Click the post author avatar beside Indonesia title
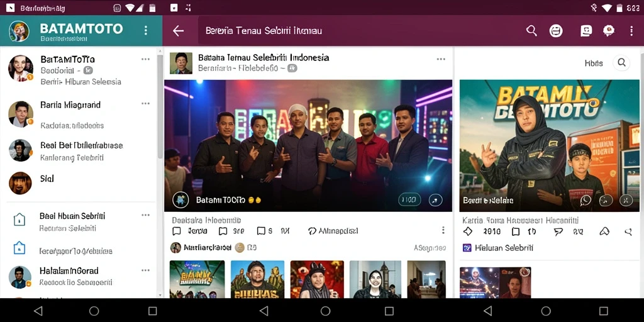Viewport: 644px width, 322px height. pyautogui.click(x=181, y=63)
